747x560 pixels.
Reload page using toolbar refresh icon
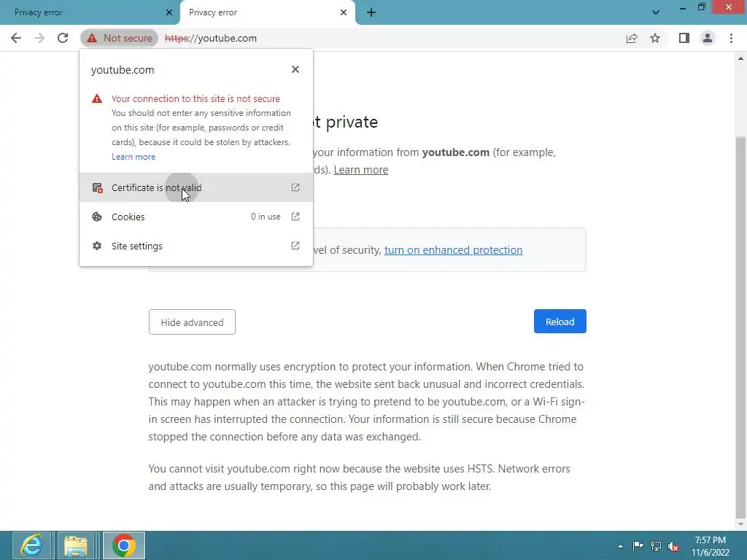tap(63, 38)
